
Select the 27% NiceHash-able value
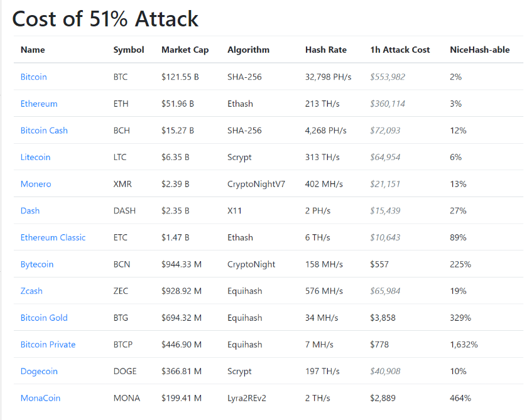pyautogui.click(x=458, y=211)
